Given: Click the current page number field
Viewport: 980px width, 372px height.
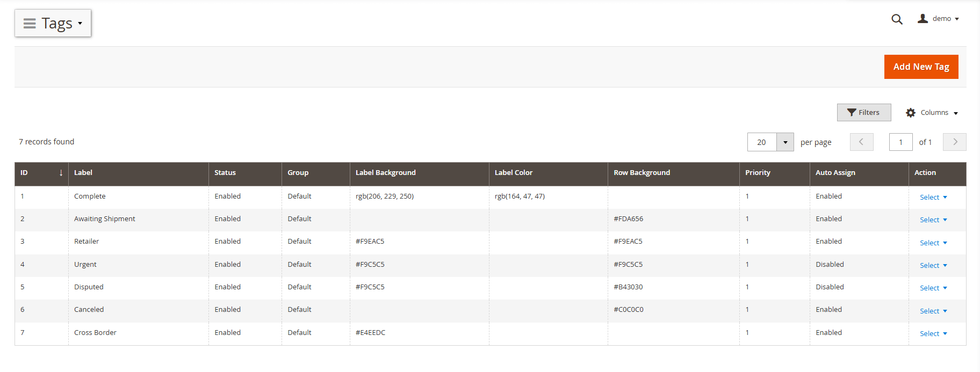Looking at the screenshot, I should 900,142.
